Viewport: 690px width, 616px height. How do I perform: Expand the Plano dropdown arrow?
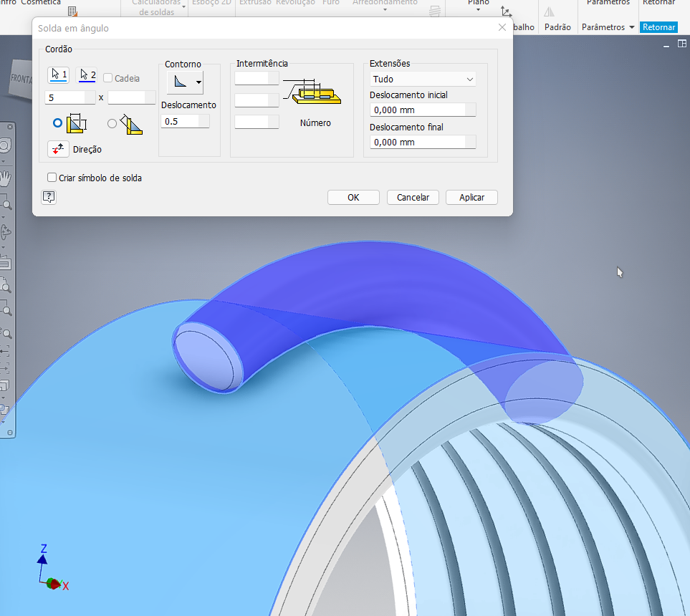[x=479, y=10]
